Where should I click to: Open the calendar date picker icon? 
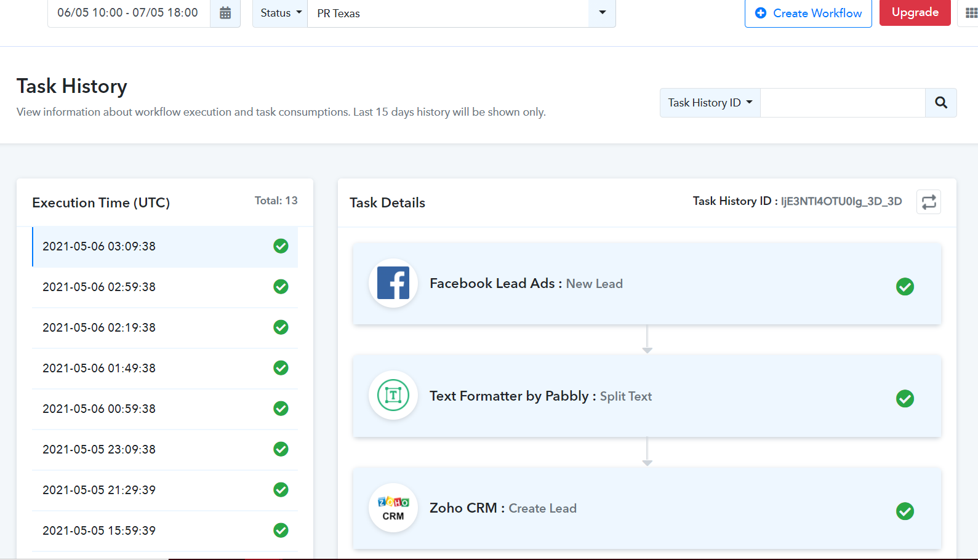click(x=225, y=13)
